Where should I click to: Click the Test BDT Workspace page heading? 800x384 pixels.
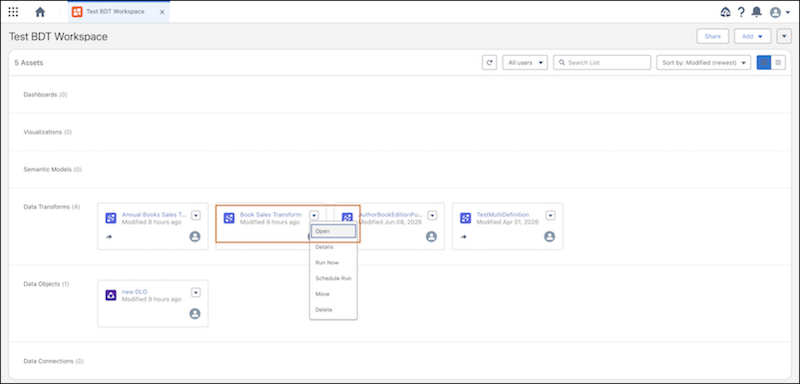58,37
